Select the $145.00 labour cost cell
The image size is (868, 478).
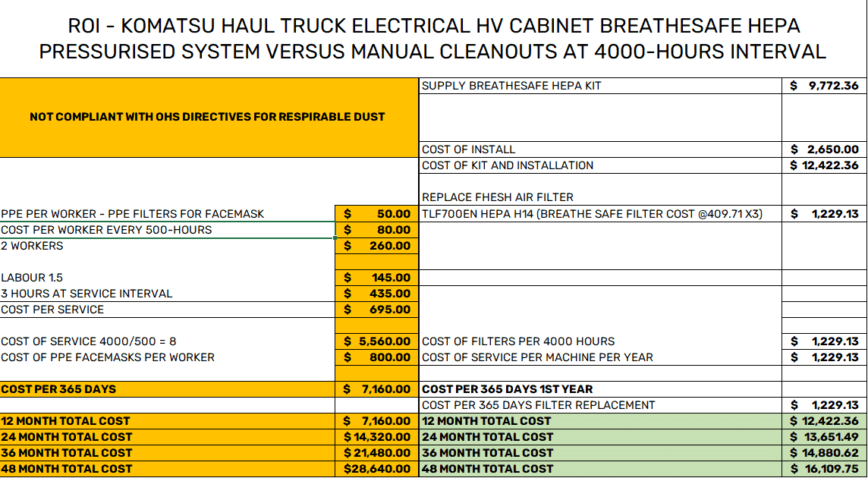[x=377, y=278]
